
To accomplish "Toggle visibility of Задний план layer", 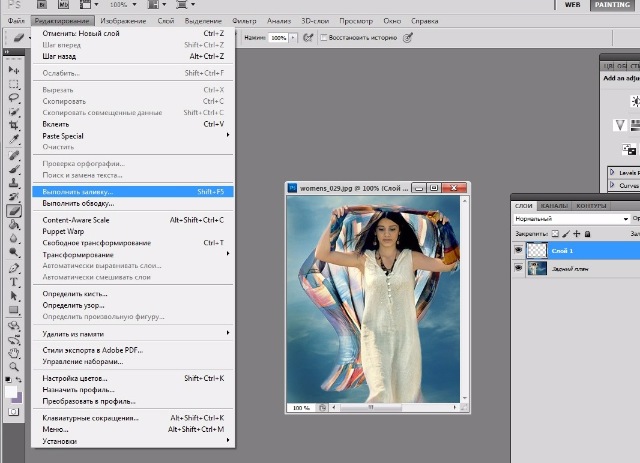I will (x=518, y=269).
